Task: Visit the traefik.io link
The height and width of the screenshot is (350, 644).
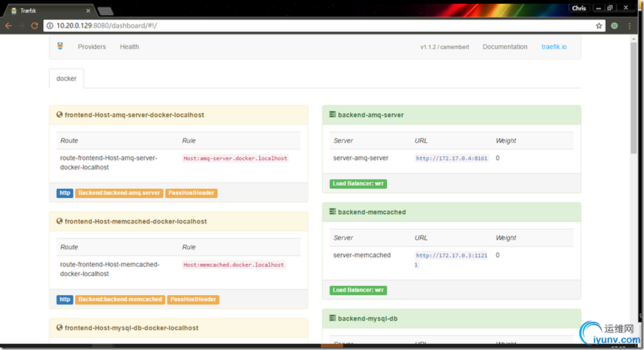Action: point(554,47)
